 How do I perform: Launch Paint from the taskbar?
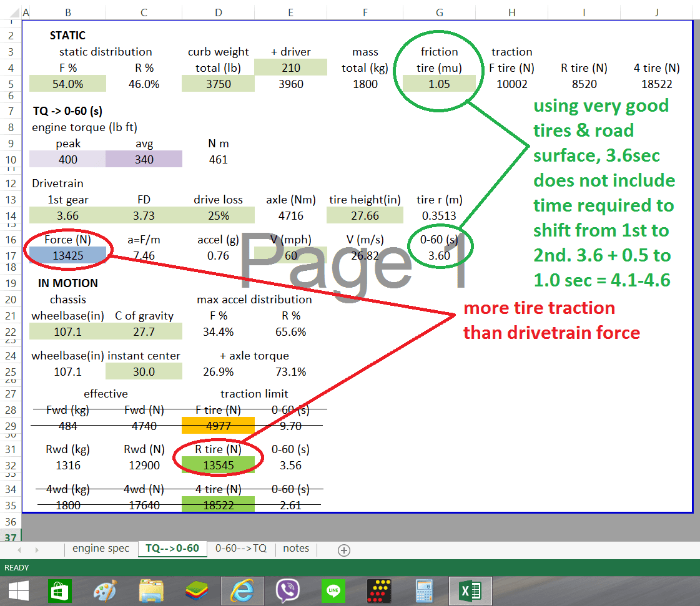106,591
